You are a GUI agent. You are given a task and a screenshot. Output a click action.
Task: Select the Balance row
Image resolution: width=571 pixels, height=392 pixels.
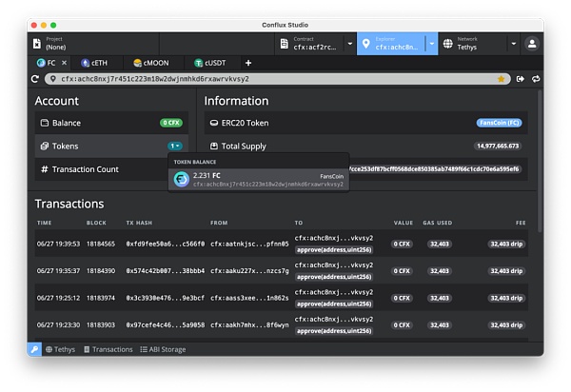coord(111,123)
